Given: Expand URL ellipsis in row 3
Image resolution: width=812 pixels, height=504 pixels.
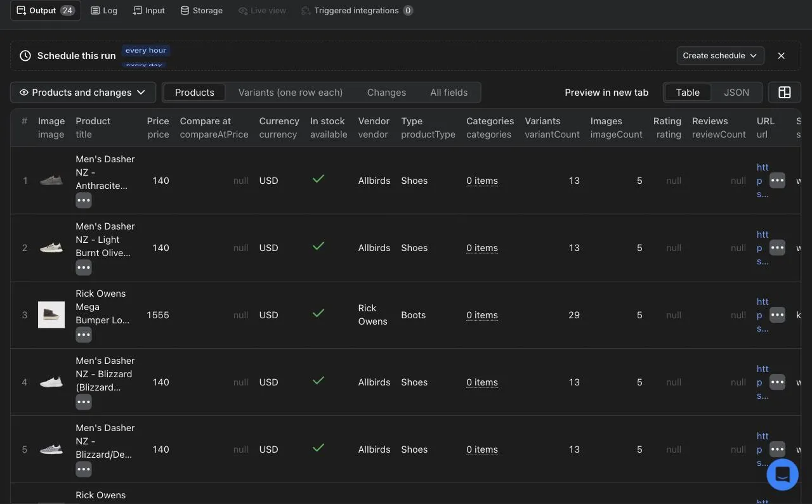Looking at the screenshot, I should [x=778, y=315].
